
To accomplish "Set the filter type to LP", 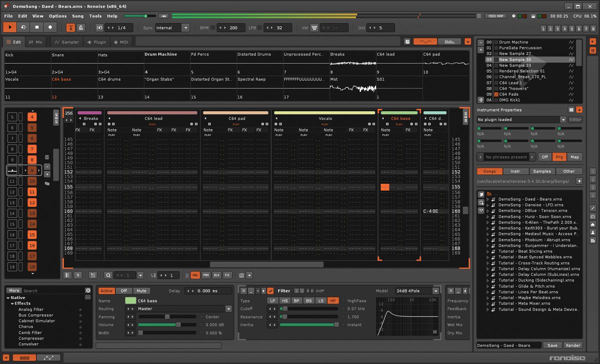I will click(x=272, y=300).
